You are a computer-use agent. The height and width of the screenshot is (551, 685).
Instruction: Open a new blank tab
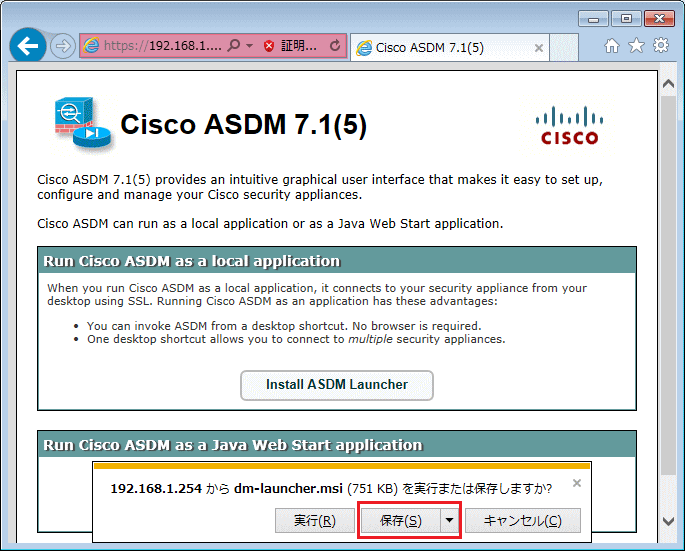coord(564,48)
